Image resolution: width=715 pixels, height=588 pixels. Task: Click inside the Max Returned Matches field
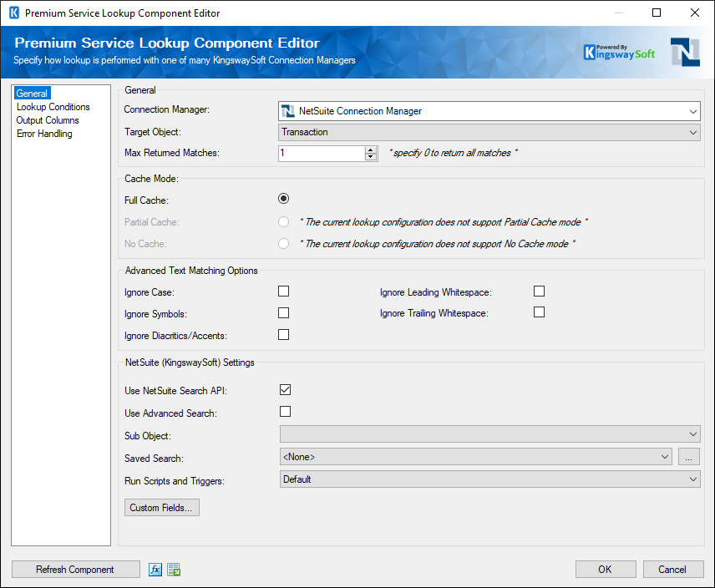(x=322, y=153)
